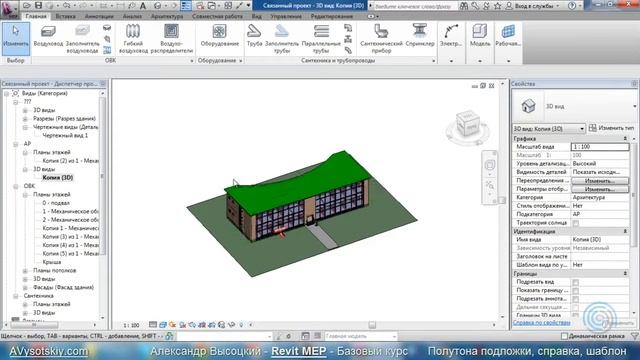Open Справка по свойствам link
Screen dimensions: 640x360
(541, 322)
